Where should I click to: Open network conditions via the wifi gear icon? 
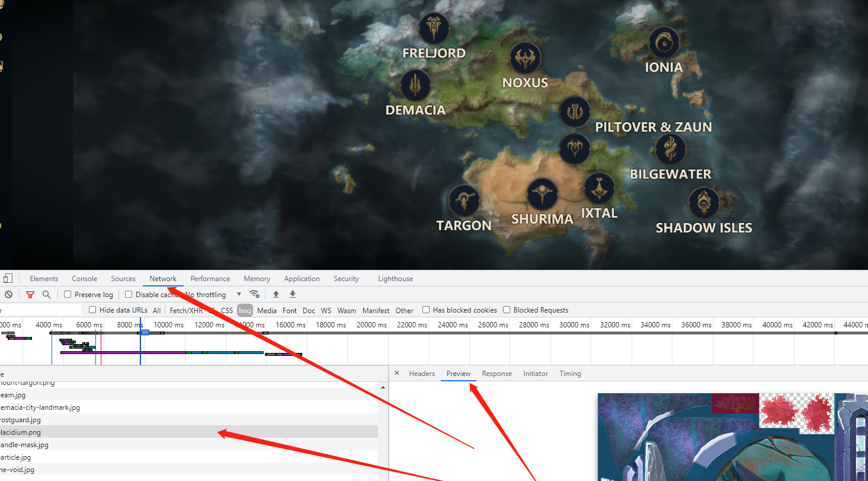pos(255,294)
